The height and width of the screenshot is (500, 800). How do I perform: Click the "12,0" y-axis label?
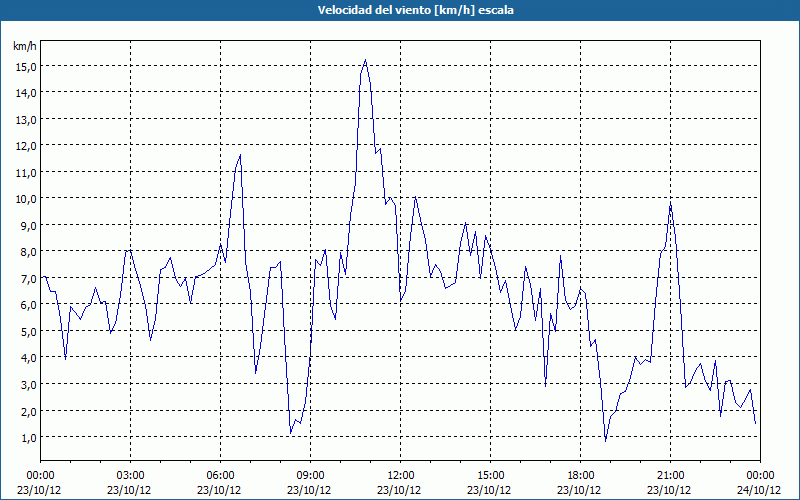coord(27,145)
